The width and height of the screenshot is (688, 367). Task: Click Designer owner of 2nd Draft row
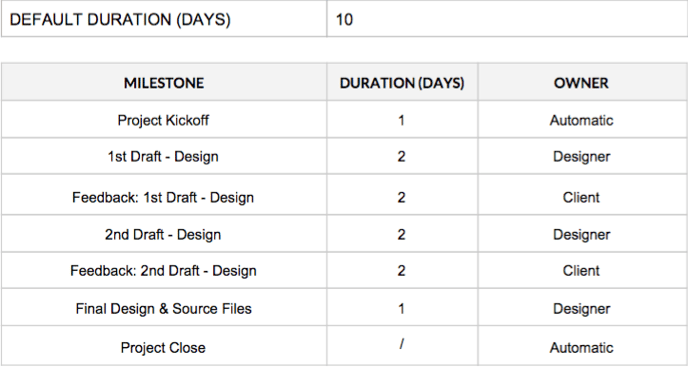[x=581, y=234]
